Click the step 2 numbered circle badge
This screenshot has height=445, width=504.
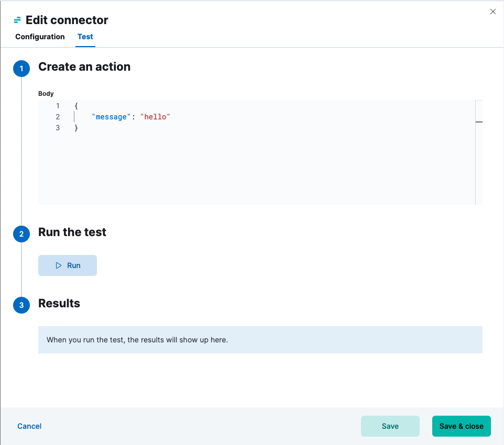pos(21,234)
